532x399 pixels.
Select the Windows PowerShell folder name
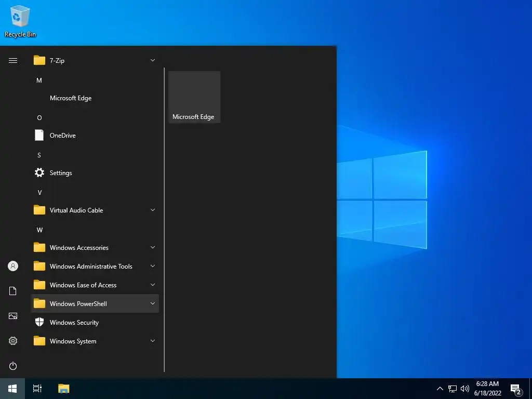coord(78,303)
